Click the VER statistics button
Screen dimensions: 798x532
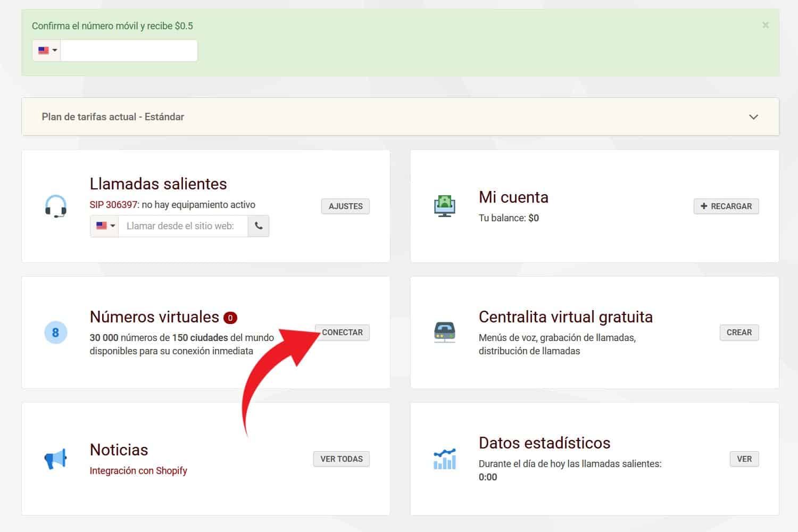(744, 459)
